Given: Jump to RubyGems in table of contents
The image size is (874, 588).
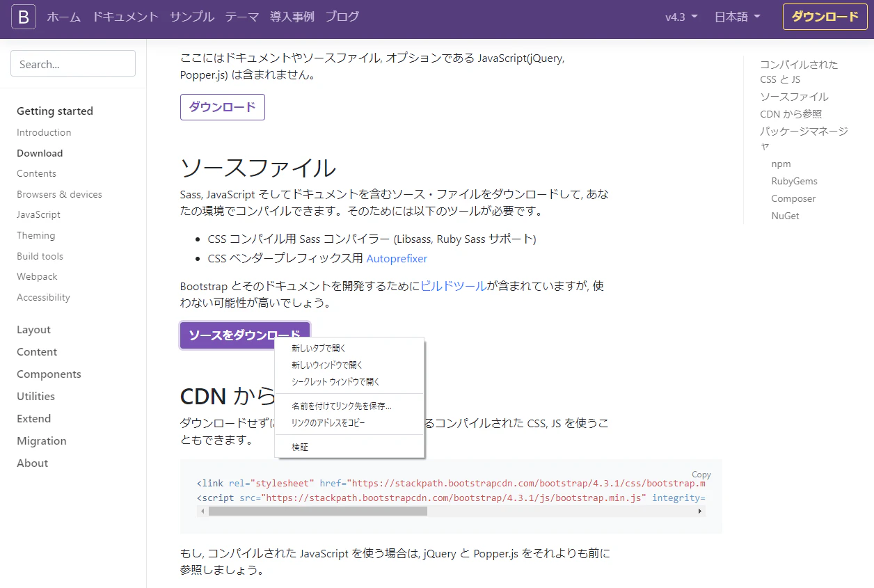Looking at the screenshot, I should coord(794,181).
